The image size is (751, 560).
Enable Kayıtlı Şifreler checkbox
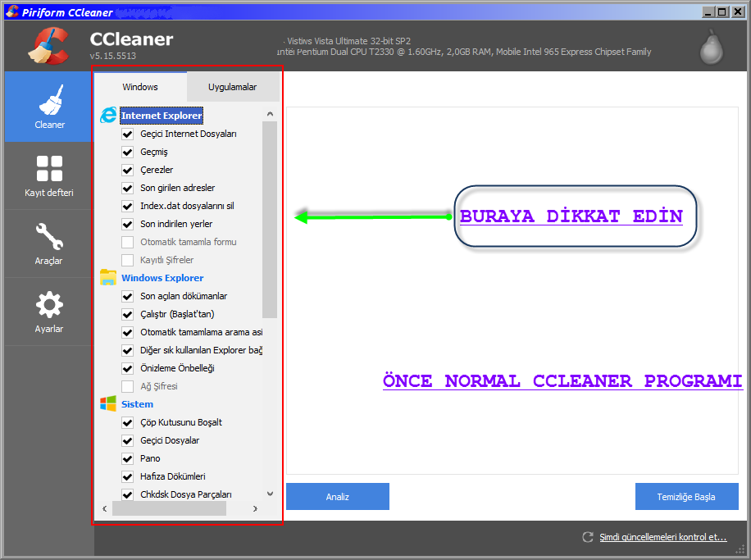[127, 260]
